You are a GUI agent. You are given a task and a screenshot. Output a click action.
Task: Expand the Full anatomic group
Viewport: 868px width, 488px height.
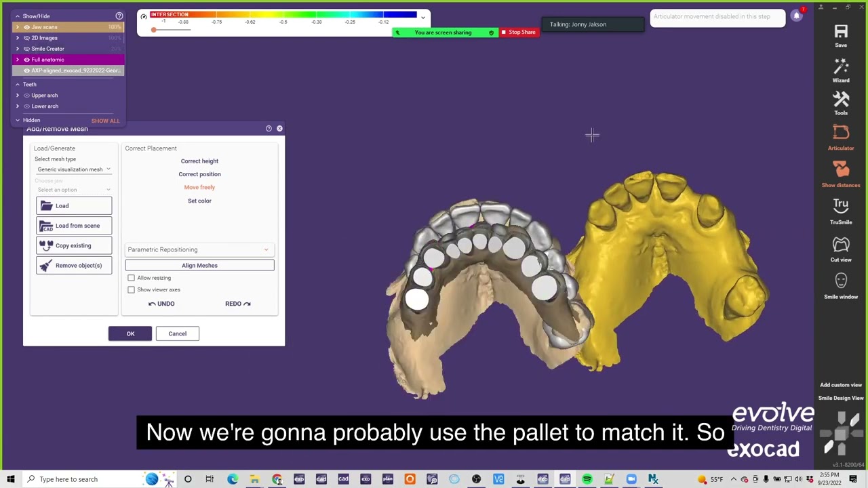click(18, 60)
